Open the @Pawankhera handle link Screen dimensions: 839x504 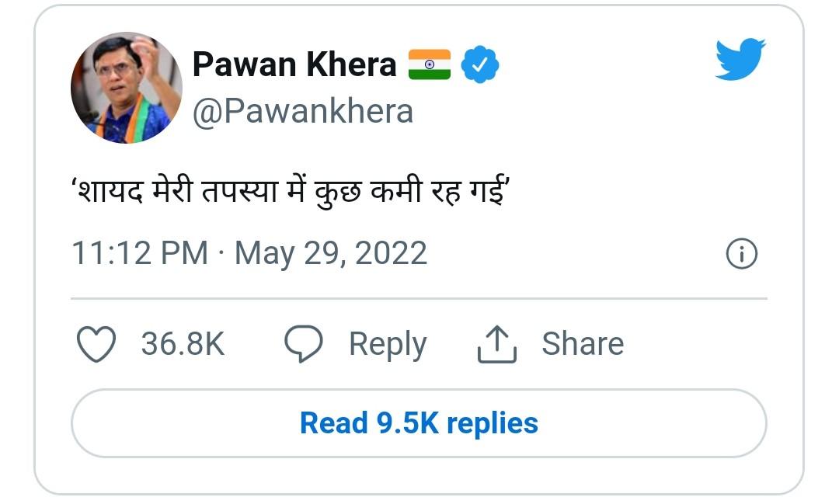(302, 112)
